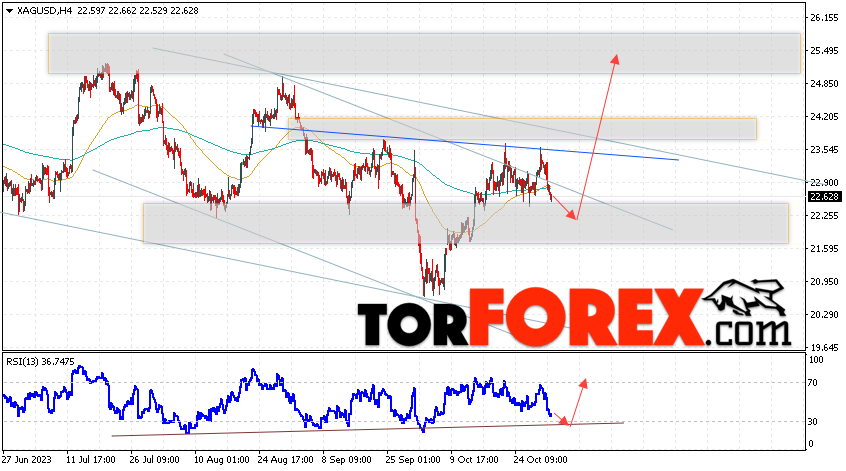Click the 20.290 price axis label

point(824,315)
